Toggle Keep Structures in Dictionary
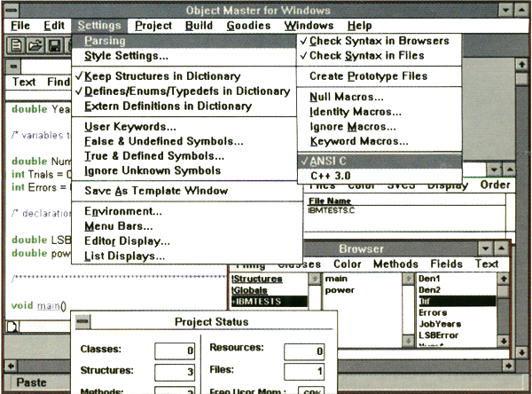 coord(161,76)
